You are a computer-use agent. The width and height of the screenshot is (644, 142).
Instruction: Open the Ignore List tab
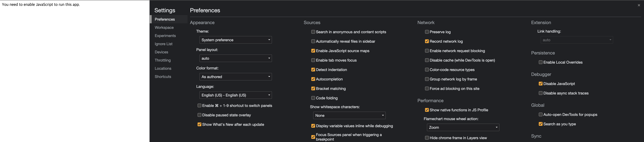tap(163, 44)
